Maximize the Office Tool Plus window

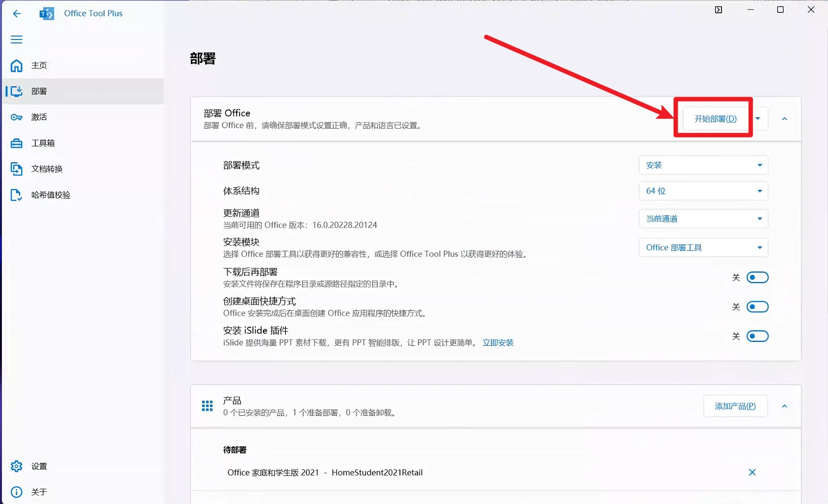point(780,10)
